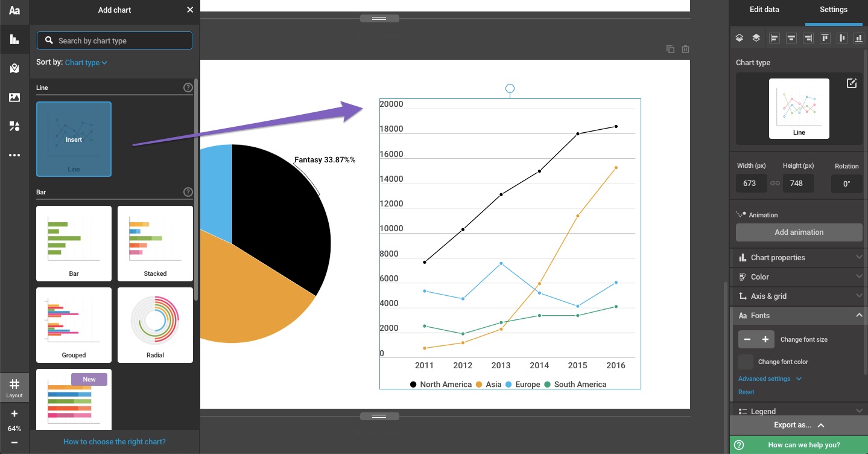Switch to the Settings tab
This screenshot has height=454, width=868.
834,10
